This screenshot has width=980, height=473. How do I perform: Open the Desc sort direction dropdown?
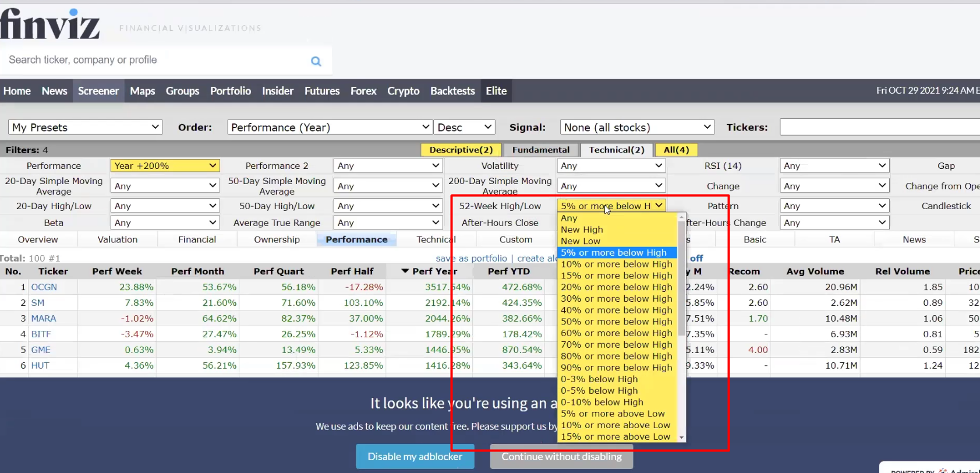464,127
